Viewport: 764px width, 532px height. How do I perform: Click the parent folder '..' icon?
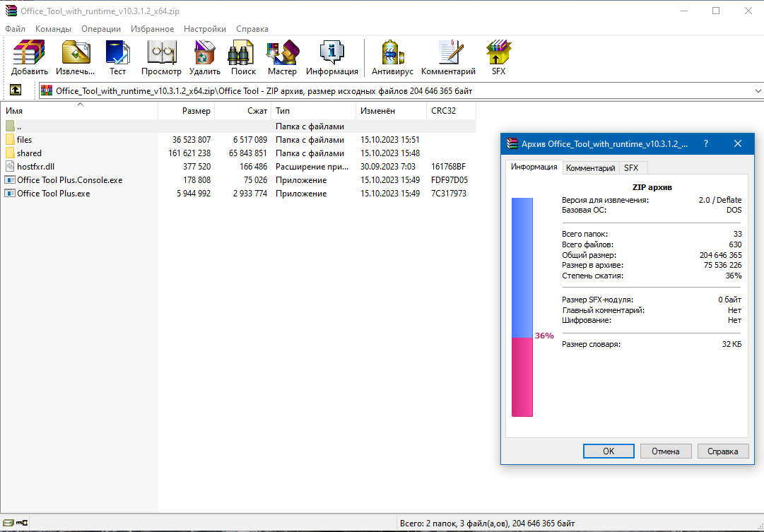pyautogui.click(x=10, y=126)
